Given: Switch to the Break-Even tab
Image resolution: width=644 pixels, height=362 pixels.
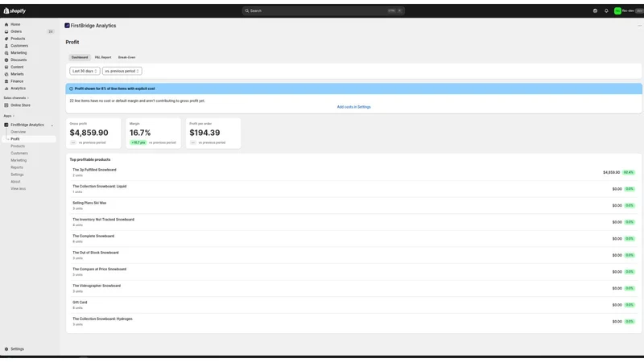Looking at the screenshot, I should (x=126, y=57).
